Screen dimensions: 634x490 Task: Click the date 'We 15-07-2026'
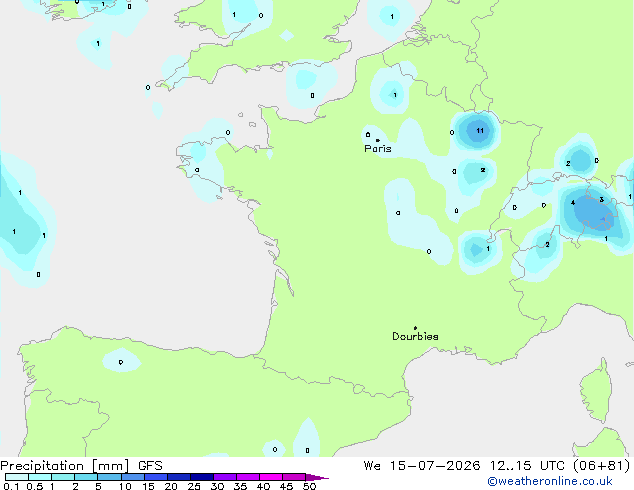(x=422, y=466)
